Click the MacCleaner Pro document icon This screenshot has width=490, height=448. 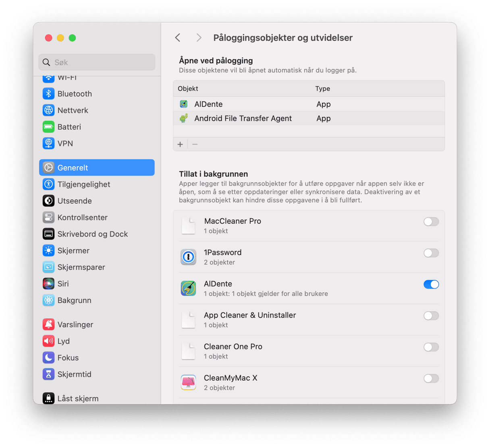coord(188,225)
